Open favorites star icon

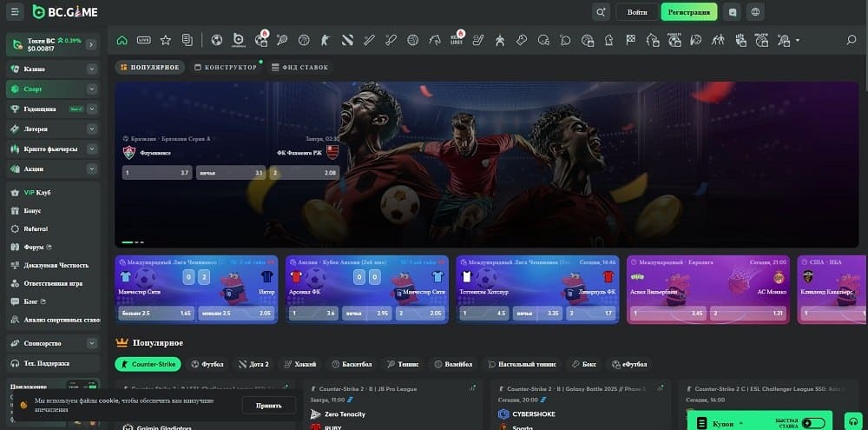coord(166,40)
